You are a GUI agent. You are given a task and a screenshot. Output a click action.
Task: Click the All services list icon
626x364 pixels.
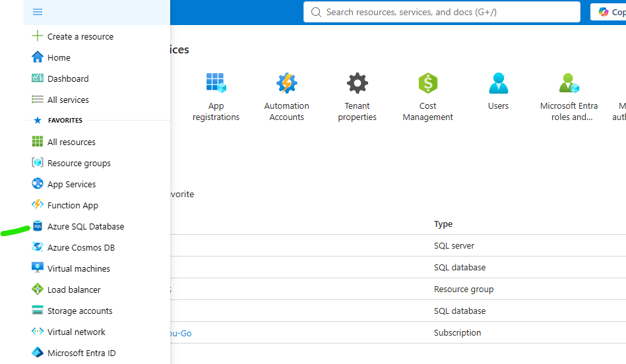(37, 99)
